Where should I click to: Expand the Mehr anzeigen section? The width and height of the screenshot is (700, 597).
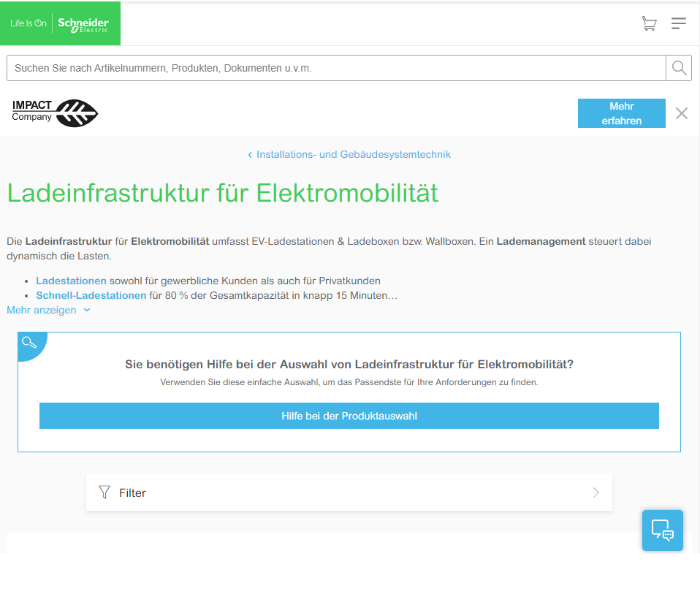(42, 310)
